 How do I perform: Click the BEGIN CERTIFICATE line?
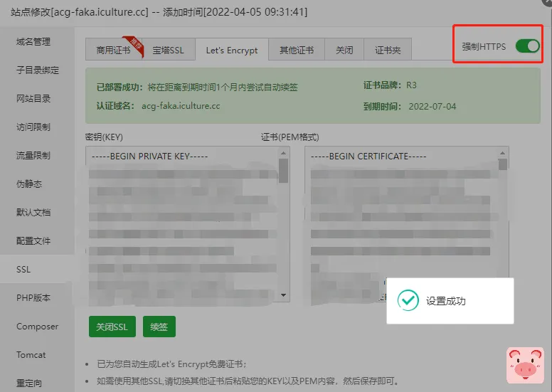coord(368,156)
